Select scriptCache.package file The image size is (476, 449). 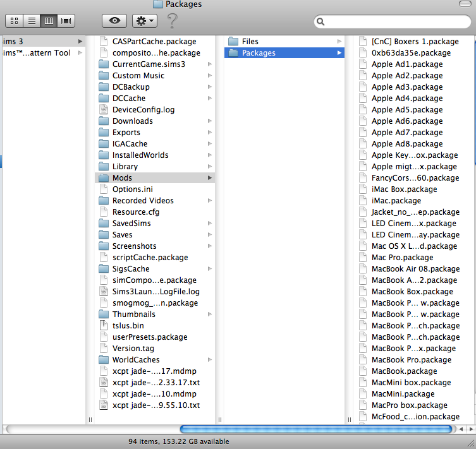150,258
